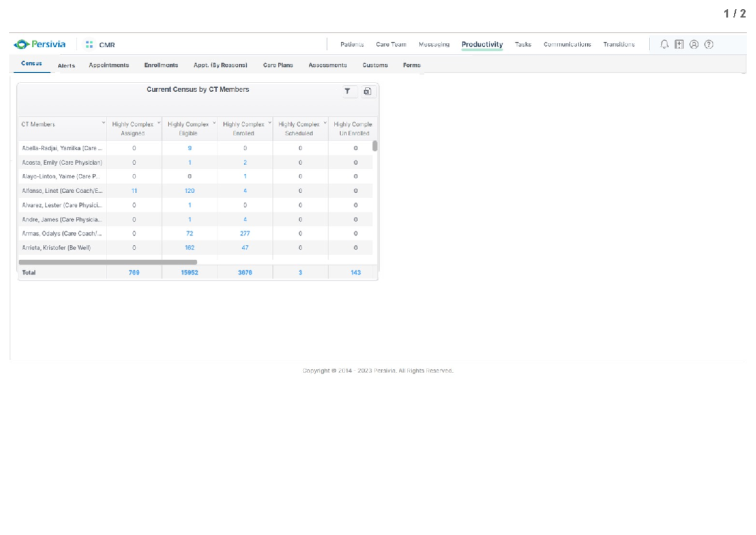
Task: Click Armas Odalys's 277 Enrolled count
Action: click(244, 233)
